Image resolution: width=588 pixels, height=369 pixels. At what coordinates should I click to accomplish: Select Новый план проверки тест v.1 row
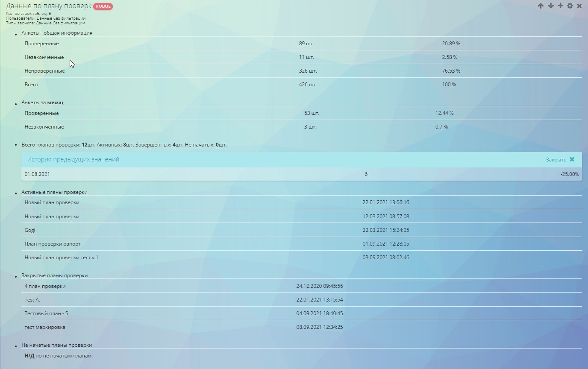pos(61,258)
